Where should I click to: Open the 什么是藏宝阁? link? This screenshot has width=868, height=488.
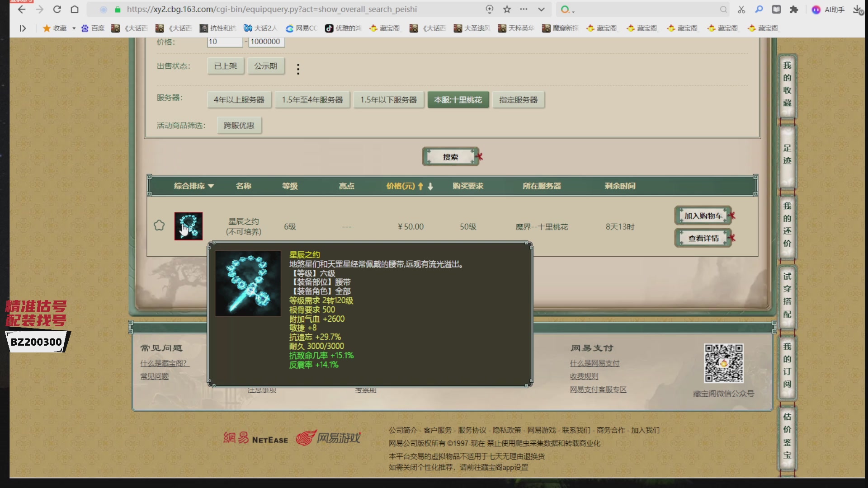point(165,363)
